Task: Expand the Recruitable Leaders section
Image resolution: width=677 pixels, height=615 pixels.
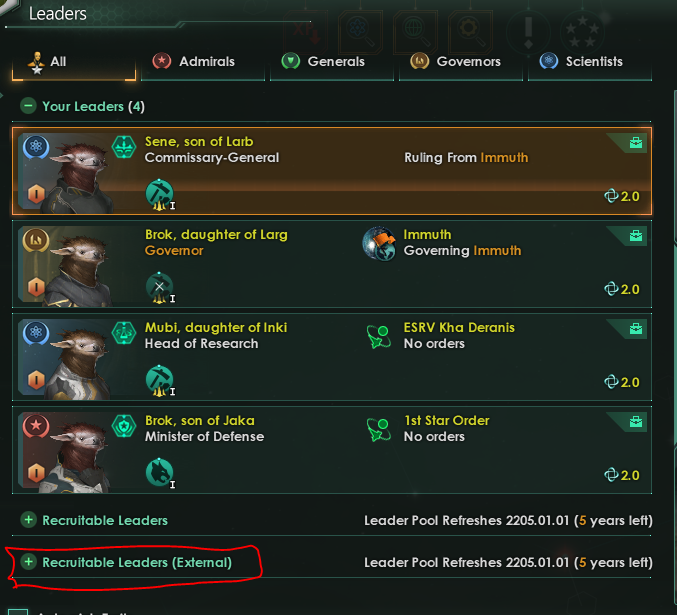Action: (x=28, y=520)
